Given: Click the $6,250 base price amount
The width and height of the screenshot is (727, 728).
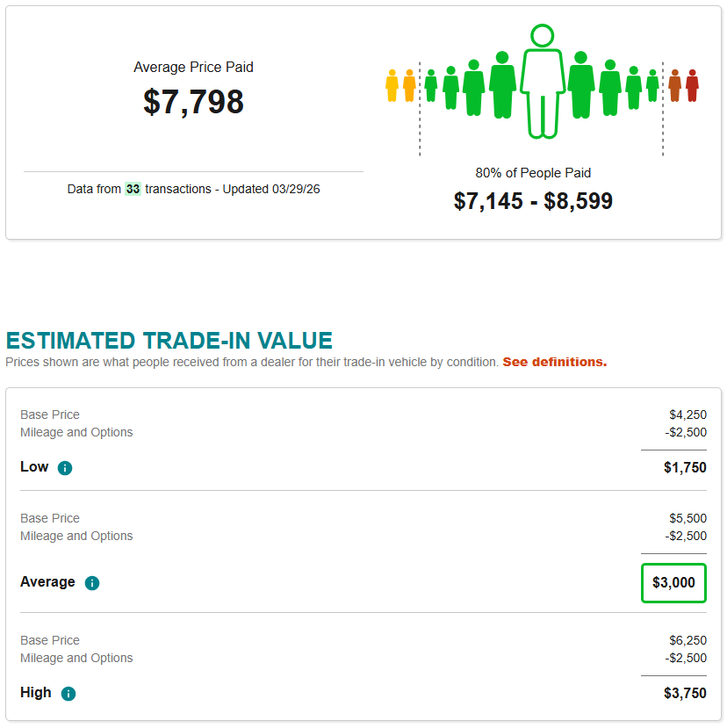Looking at the screenshot, I should pos(687,640).
